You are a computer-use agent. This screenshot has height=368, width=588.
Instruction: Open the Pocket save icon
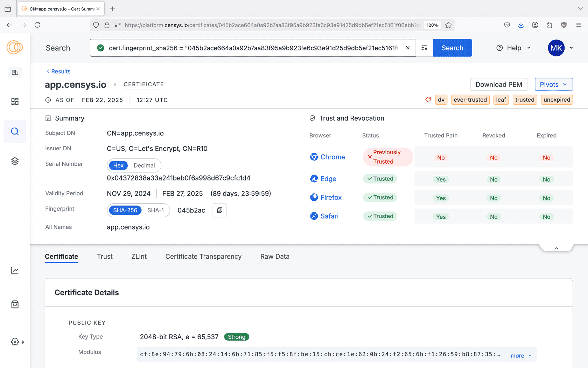point(507,25)
